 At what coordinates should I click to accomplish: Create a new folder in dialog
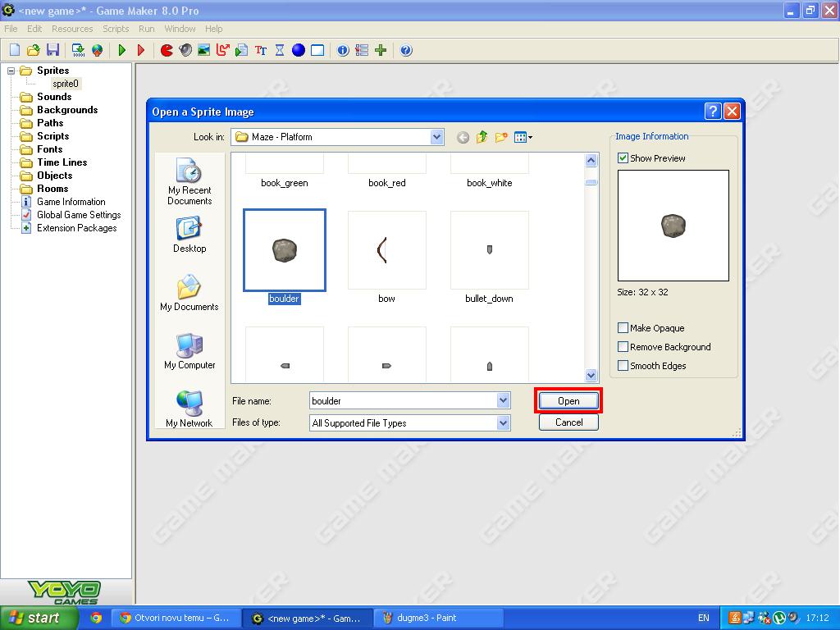(x=501, y=137)
